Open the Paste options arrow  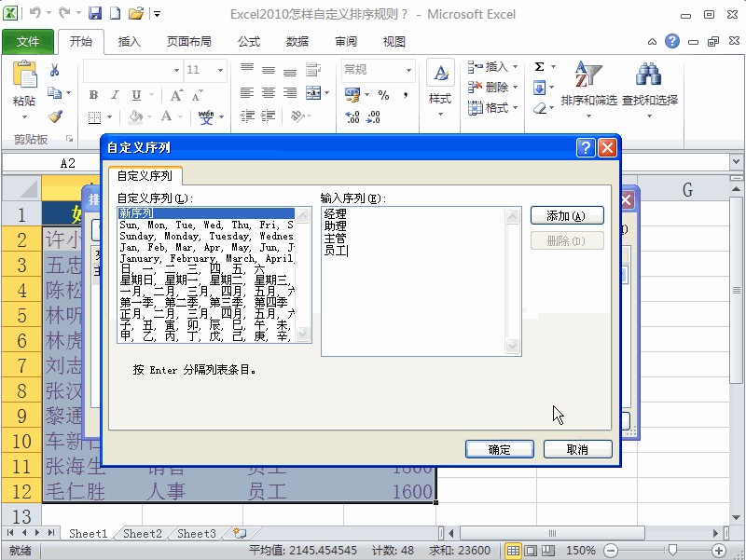tap(24, 117)
